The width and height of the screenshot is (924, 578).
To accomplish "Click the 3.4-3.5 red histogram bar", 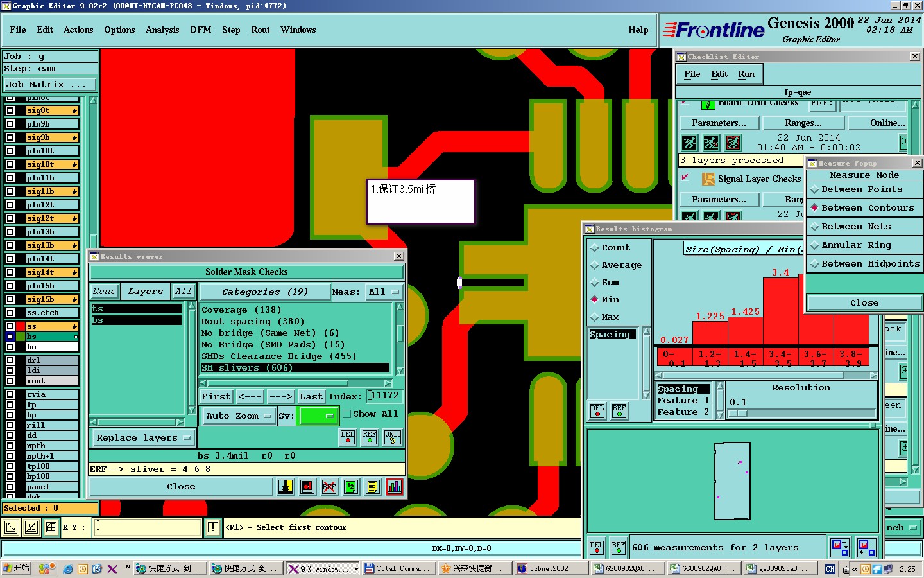I will point(781,310).
